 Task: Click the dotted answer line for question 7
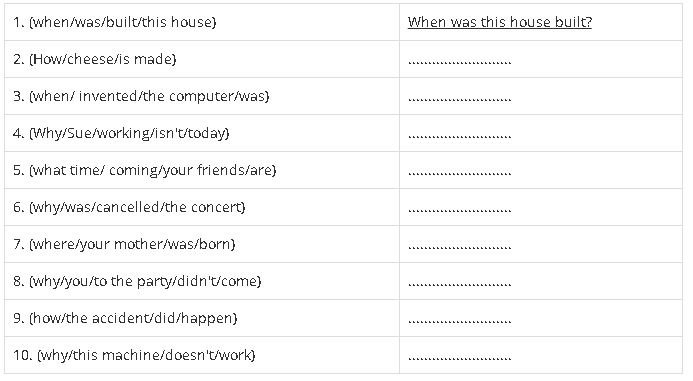click(x=460, y=248)
